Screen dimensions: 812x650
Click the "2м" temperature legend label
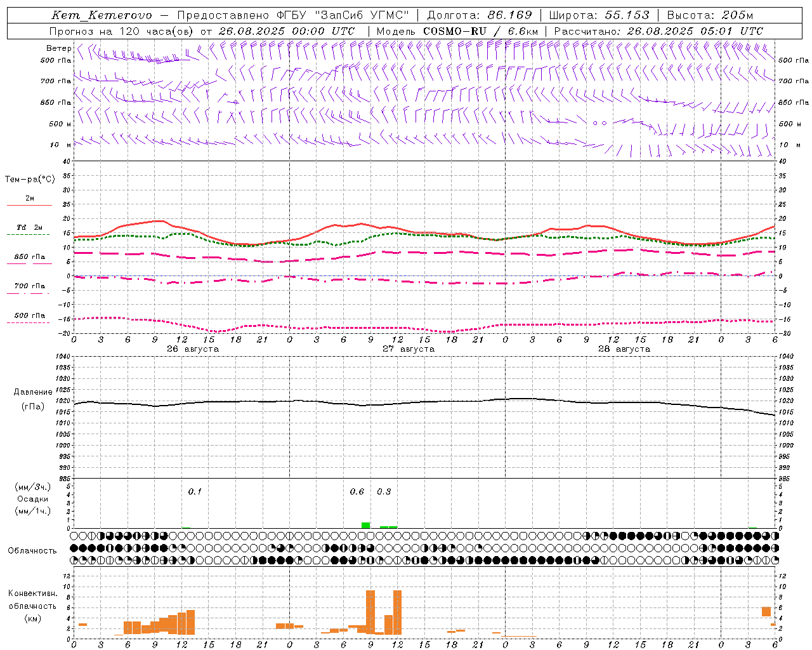(30, 198)
